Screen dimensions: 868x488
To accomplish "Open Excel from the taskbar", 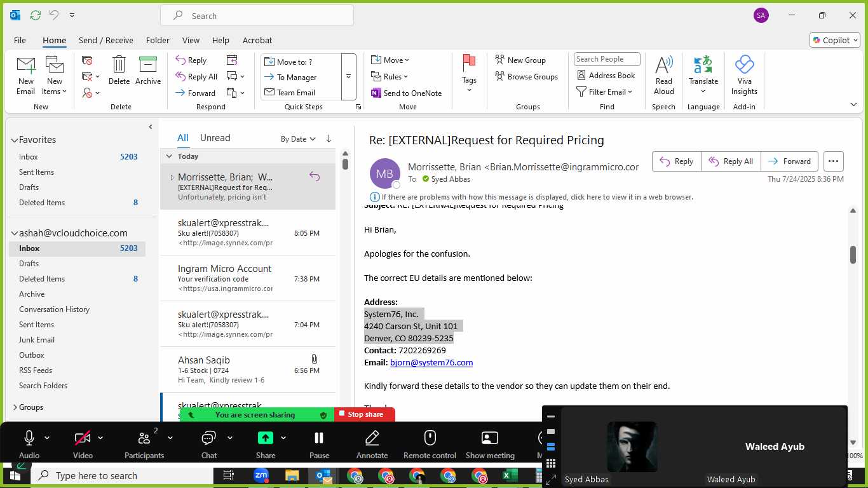I will point(510,475).
